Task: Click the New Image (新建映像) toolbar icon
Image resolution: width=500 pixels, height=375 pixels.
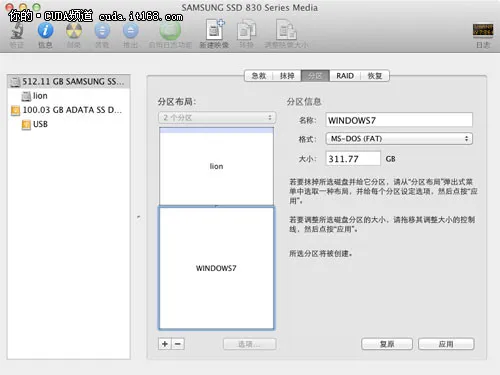Action: 214,30
